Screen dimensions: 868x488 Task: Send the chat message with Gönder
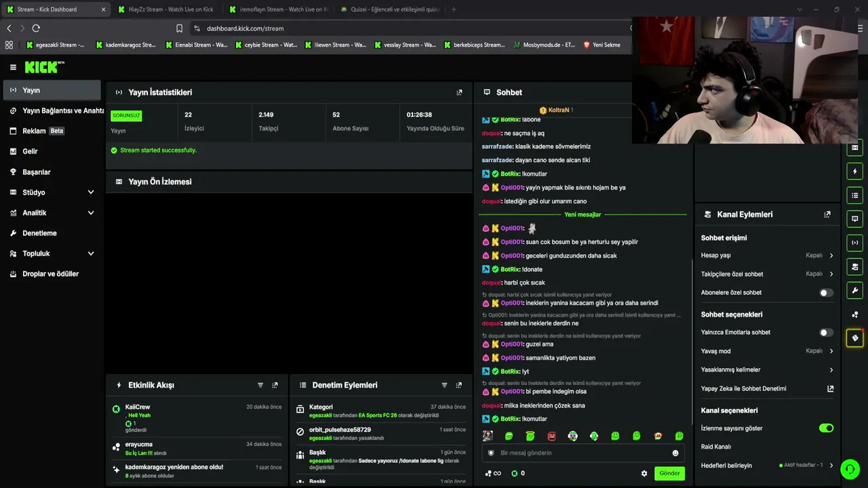[669, 473]
